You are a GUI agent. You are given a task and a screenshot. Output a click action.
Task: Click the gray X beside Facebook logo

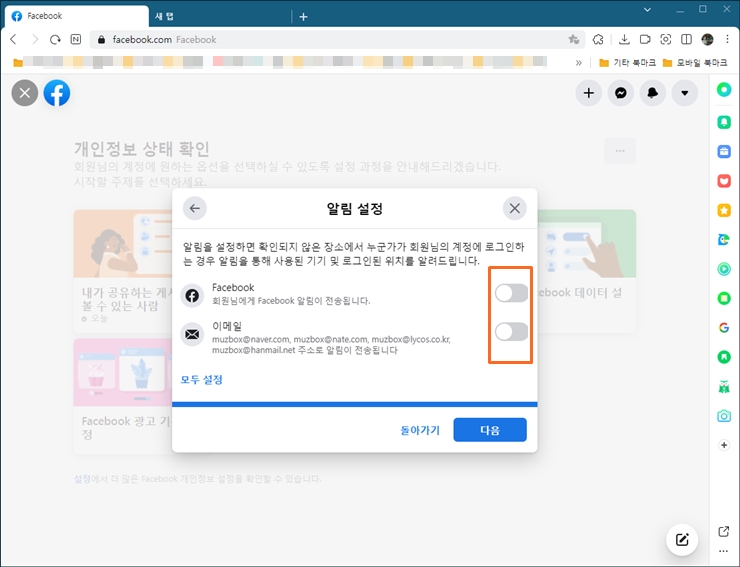[x=25, y=93]
